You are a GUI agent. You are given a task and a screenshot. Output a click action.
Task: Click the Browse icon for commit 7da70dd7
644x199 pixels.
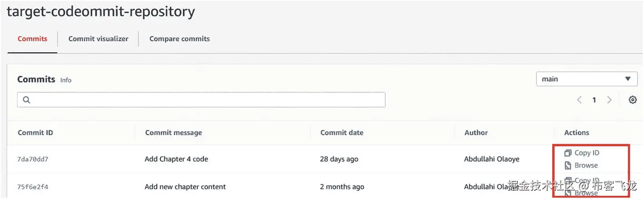pos(567,165)
